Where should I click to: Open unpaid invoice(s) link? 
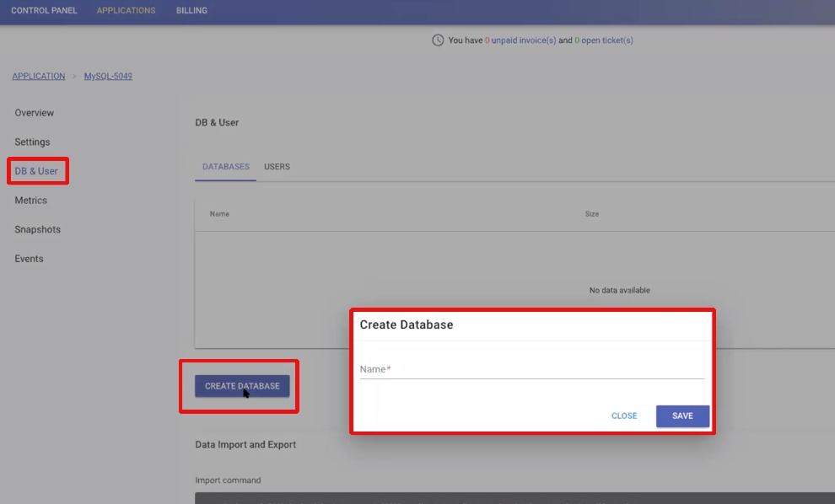coord(524,40)
